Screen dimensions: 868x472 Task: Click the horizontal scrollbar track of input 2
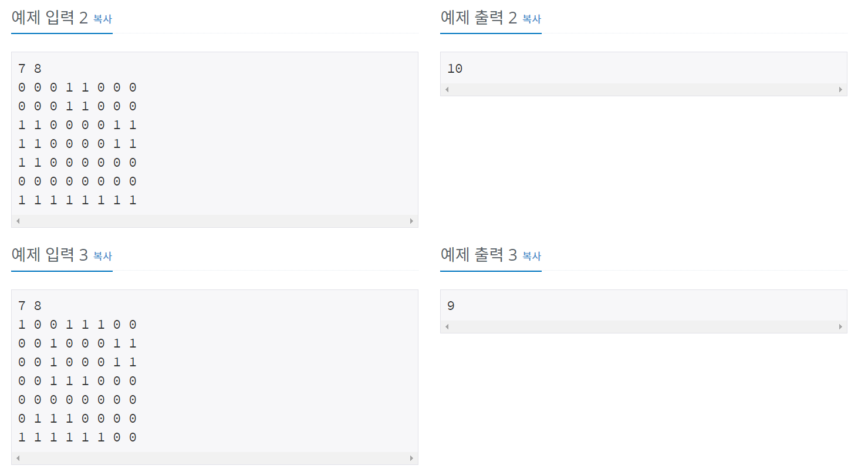point(215,221)
